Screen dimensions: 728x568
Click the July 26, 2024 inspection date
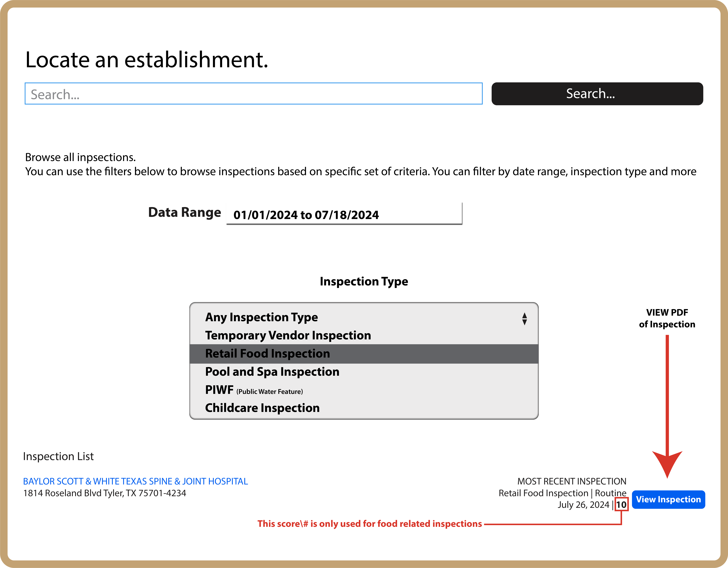coord(583,505)
